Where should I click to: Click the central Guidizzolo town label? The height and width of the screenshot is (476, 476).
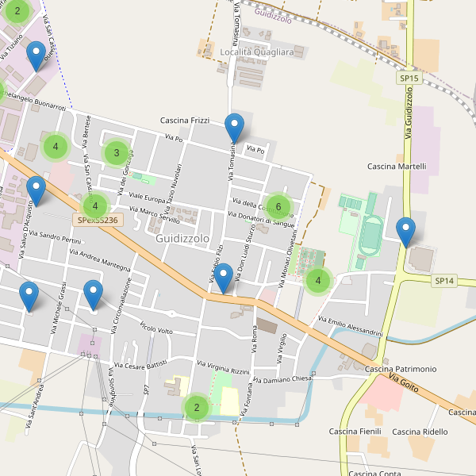(x=183, y=238)
